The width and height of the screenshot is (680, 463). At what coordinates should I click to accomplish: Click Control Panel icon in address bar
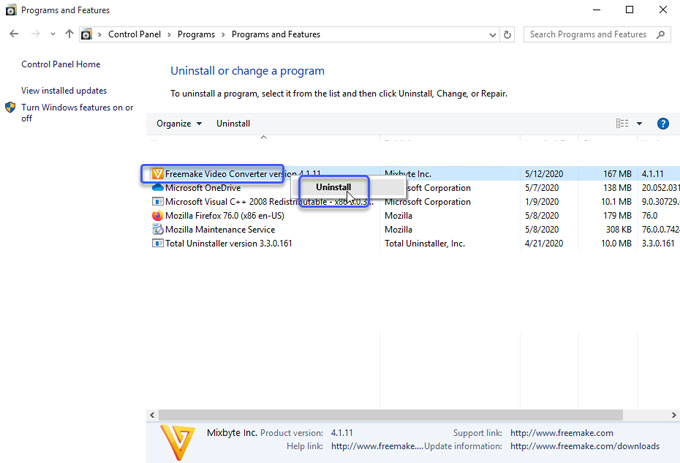pyautogui.click(x=87, y=34)
